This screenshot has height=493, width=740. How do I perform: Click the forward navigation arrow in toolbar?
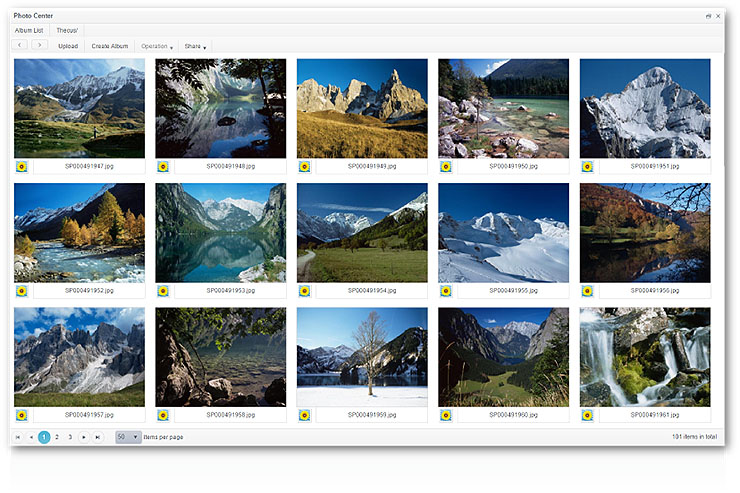(x=39, y=46)
